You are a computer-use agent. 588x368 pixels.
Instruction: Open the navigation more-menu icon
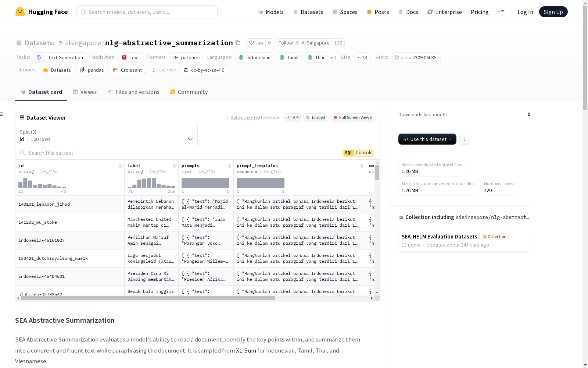[501, 12]
